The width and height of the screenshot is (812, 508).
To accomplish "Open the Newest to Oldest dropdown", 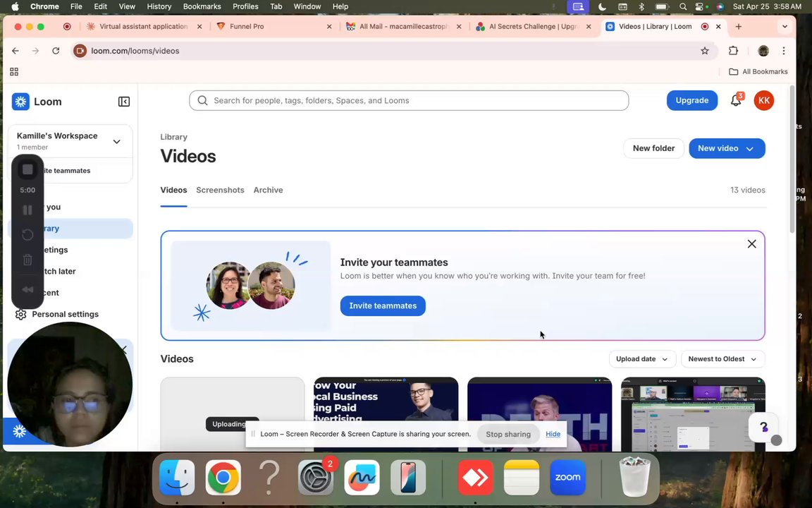I will pyautogui.click(x=723, y=358).
